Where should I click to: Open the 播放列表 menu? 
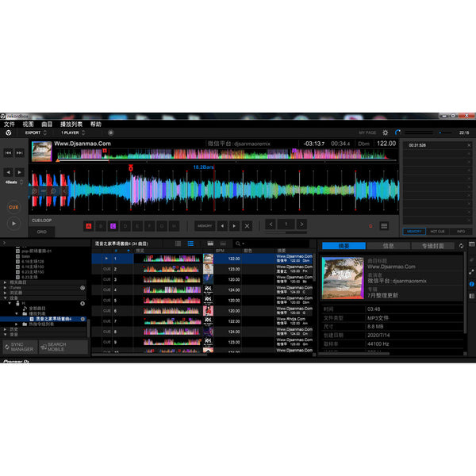coord(71,125)
